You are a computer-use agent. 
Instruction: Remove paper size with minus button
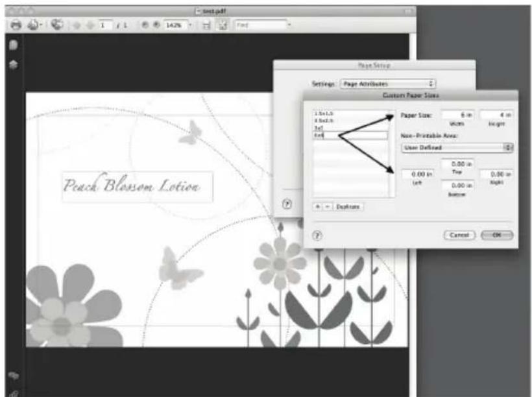tap(327, 207)
